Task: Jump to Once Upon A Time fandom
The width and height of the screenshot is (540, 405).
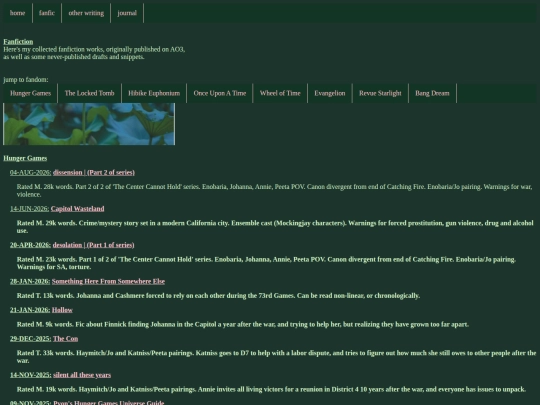Action: tap(220, 93)
